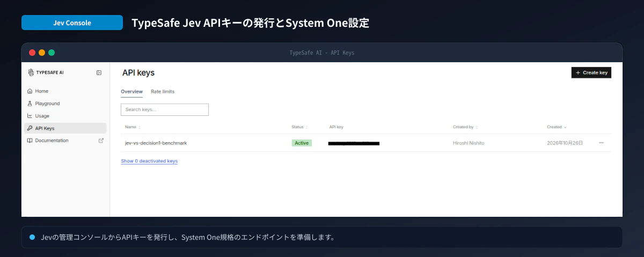Sort the table by the Status column

[300, 127]
